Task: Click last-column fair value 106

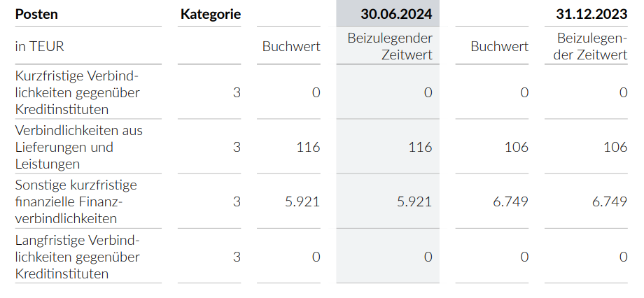Action: [615, 147]
